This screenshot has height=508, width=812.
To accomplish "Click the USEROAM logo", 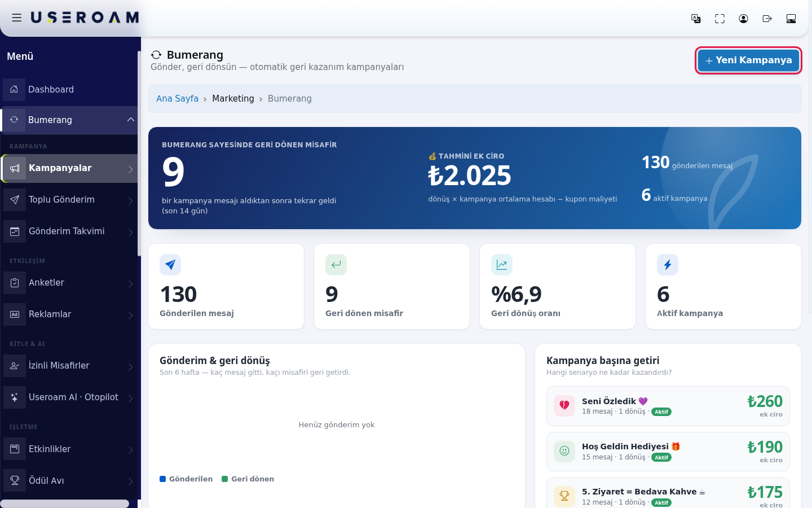I will point(85,18).
